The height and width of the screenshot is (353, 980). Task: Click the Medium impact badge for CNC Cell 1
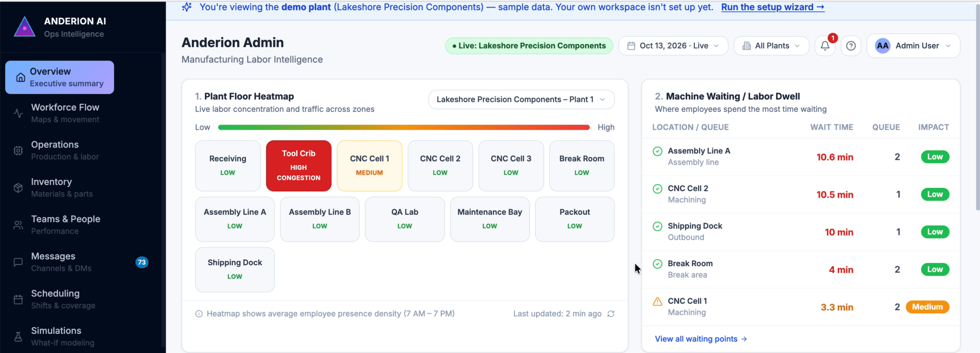pos(927,307)
